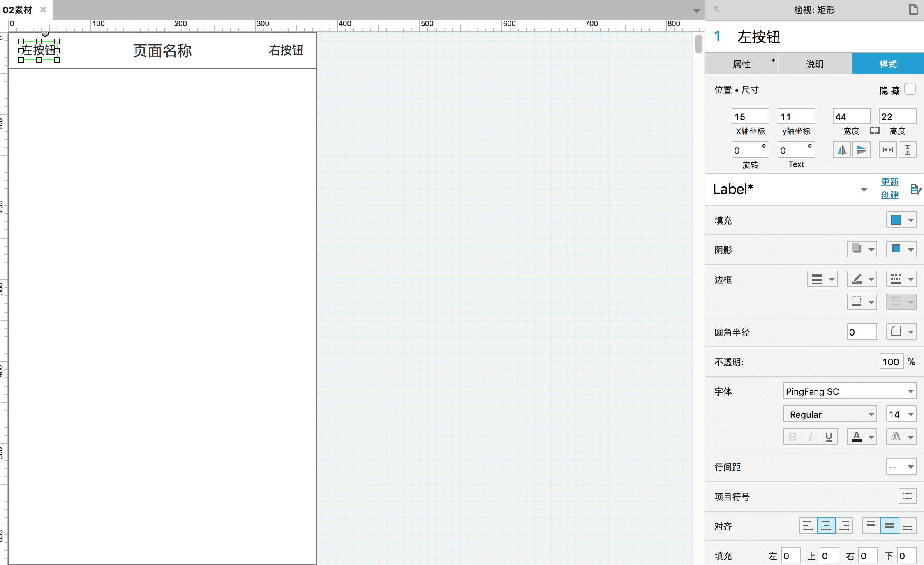Image resolution: width=924 pixels, height=565 pixels.
Task: Check the 隐藏 hidden checkbox
Action: coord(910,89)
